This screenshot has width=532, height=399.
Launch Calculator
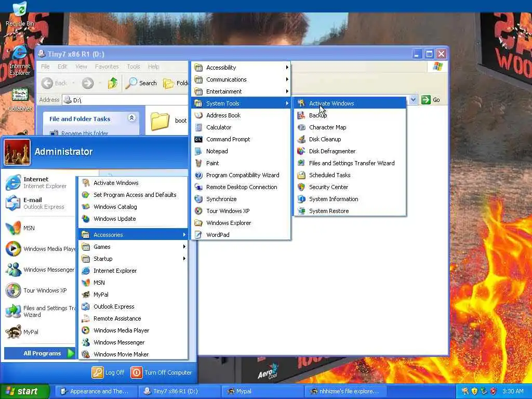pos(241,127)
